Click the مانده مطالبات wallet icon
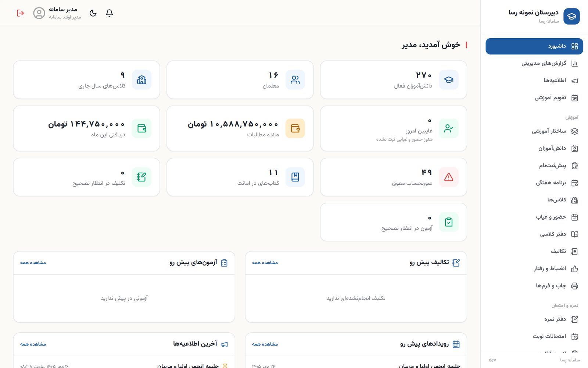The image size is (588, 368). 295,128
